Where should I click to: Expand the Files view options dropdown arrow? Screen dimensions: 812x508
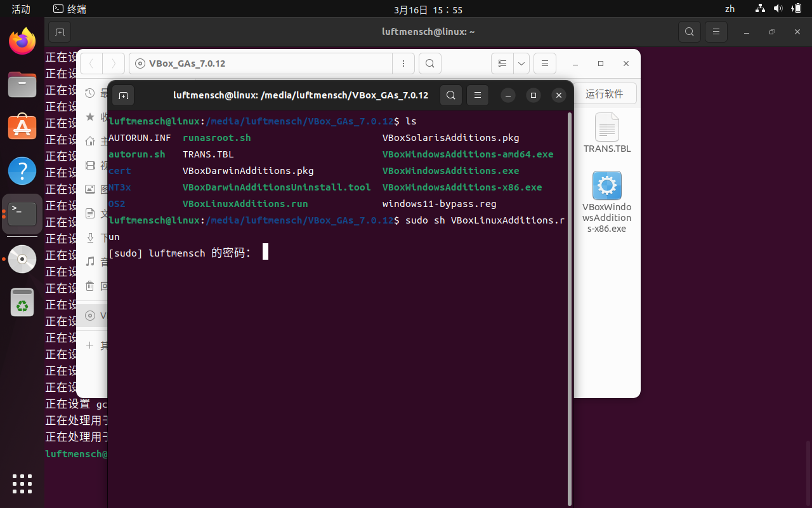click(521, 63)
